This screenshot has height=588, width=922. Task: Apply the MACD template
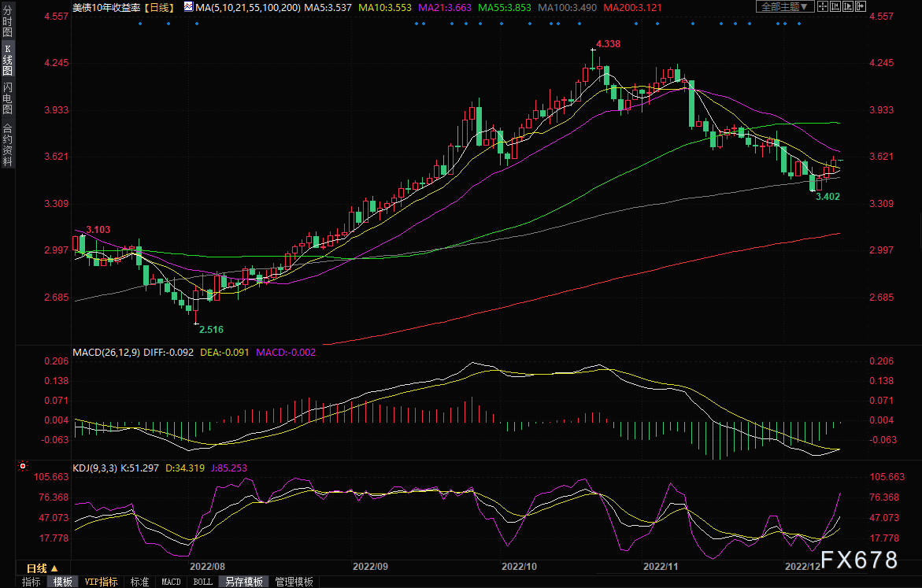point(171,582)
